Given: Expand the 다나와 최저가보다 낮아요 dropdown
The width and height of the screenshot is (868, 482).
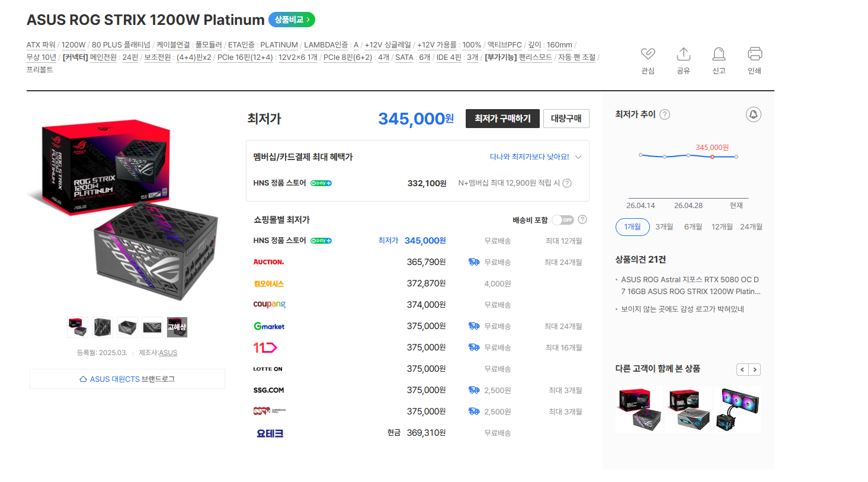Looking at the screenshot, I should pos(536,157).
